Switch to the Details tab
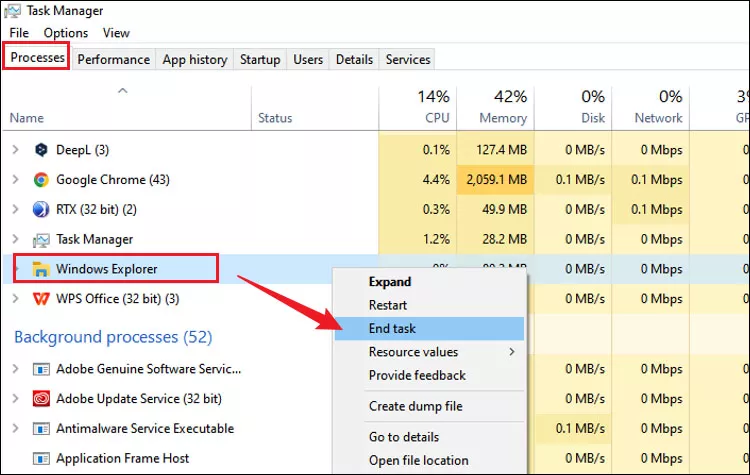This screenshot has width=750, height=475. click(x=354, y=59)
